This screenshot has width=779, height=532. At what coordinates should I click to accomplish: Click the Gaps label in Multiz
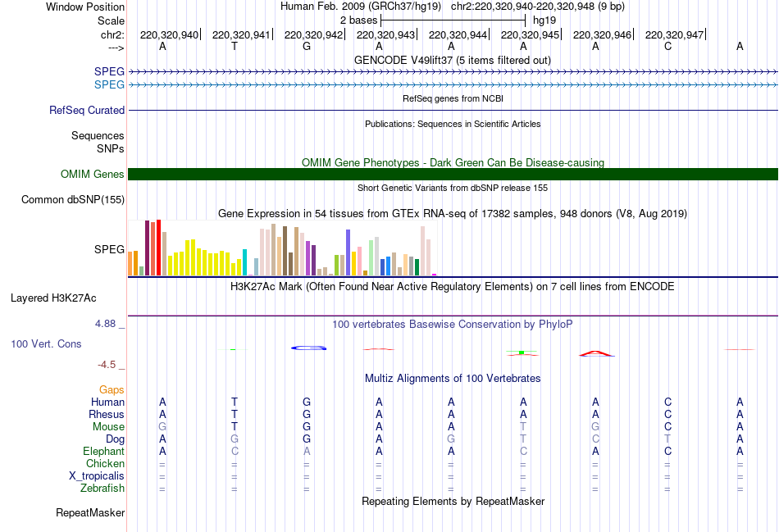(x=112, y=390)
